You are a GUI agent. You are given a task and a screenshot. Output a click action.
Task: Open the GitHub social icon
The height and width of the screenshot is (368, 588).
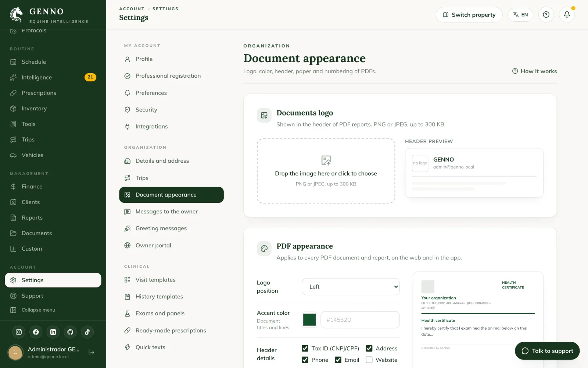(70, 332)
